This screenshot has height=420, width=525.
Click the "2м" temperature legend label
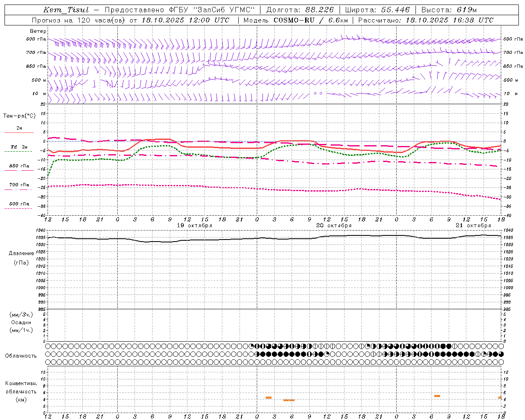tap(19, 128)
